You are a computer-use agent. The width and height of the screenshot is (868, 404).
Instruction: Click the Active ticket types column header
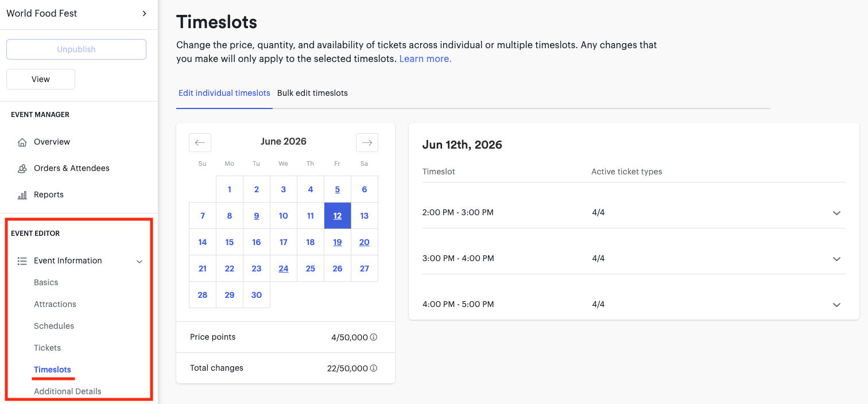(x=627, y=172)
